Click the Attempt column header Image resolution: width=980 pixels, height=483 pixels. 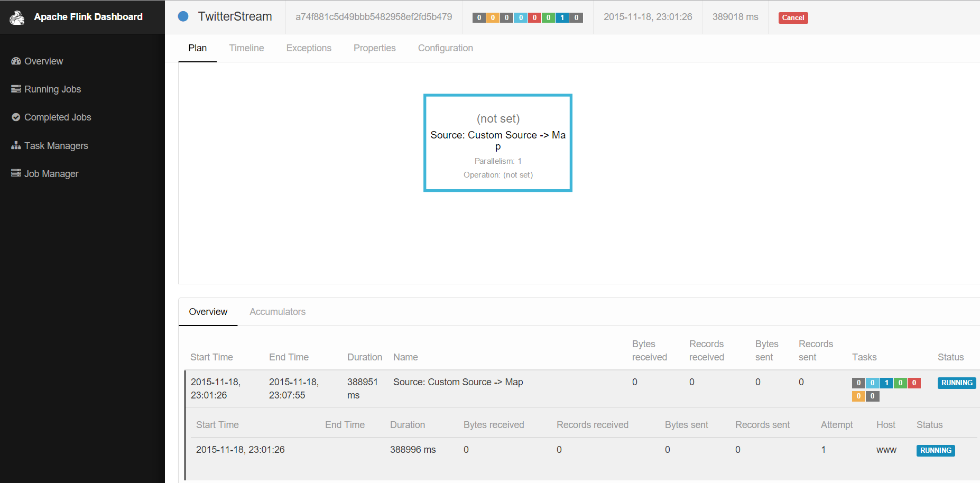pyautogui.click(x=837, y=425)
